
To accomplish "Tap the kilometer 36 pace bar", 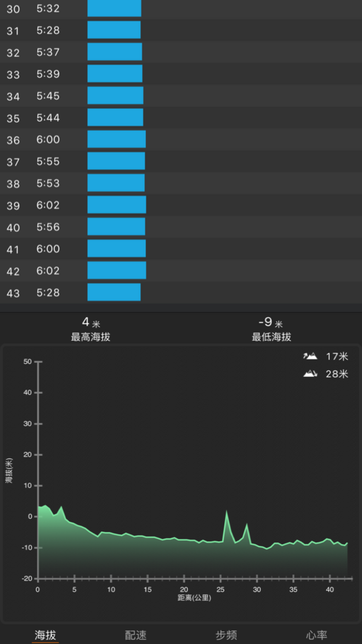I will click(116, 139).
